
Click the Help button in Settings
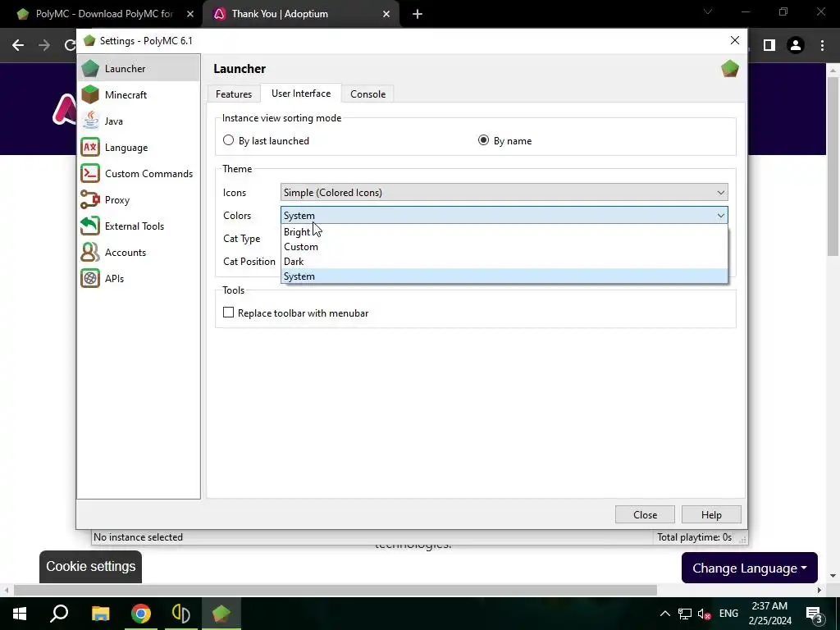[711, 515]
